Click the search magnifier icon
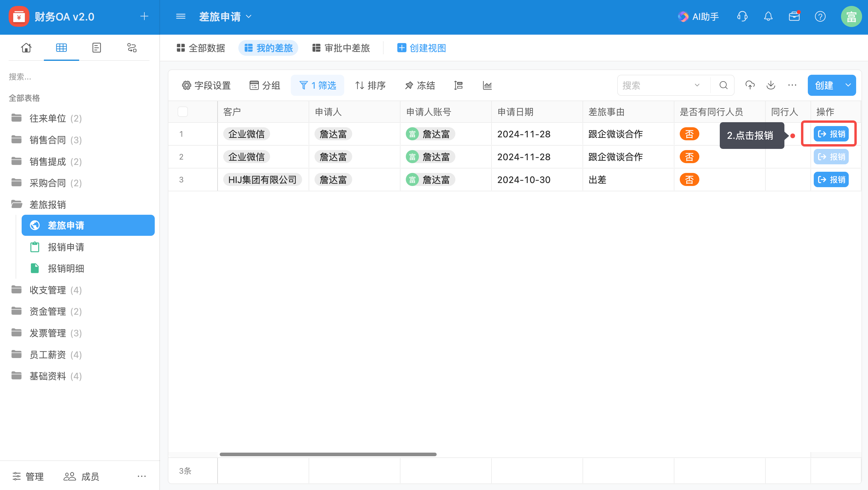 click(x=723, y=85)
